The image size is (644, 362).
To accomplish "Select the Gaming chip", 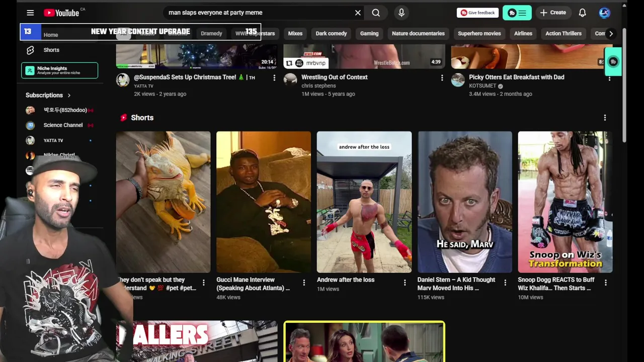I will [x=369, y=34].
